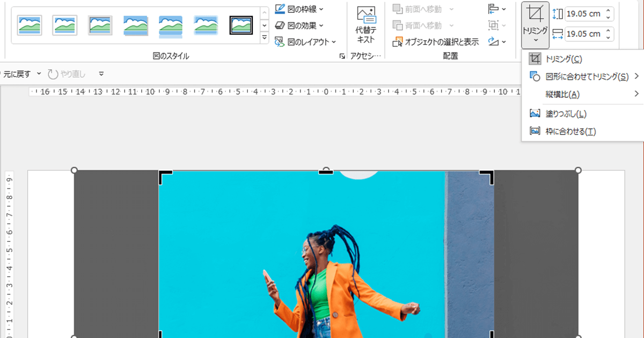Choose the third picture style with gray frame

pos(100,25)
